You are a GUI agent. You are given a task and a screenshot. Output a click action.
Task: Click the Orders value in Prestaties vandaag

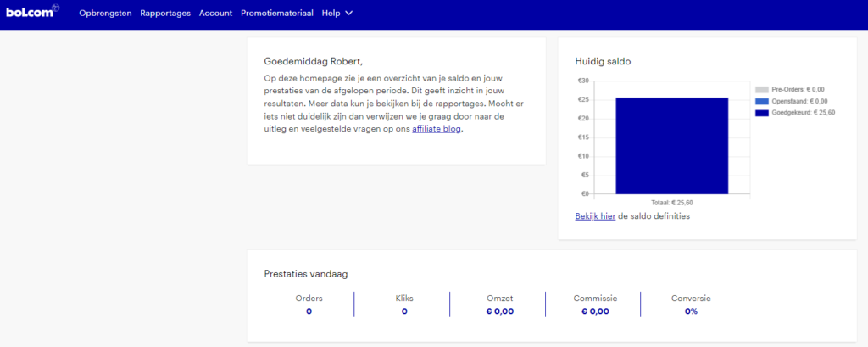[x=309, y=311]
